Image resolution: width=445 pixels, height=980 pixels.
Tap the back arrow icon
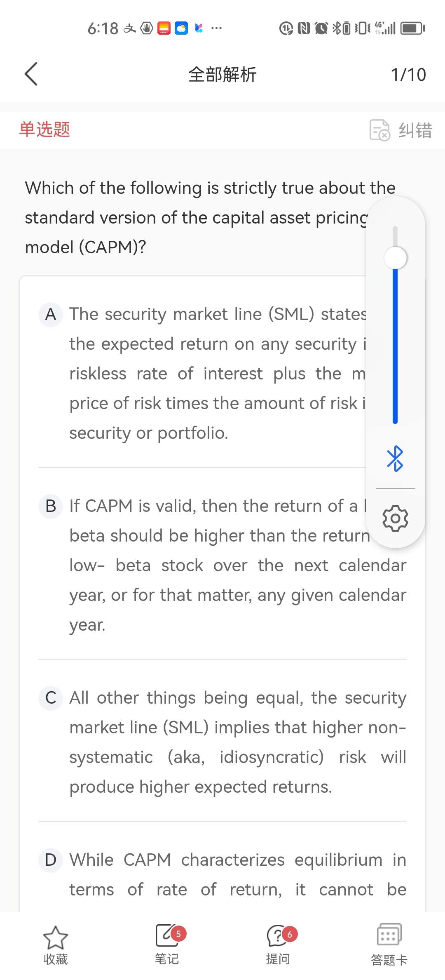click(31, 74)
